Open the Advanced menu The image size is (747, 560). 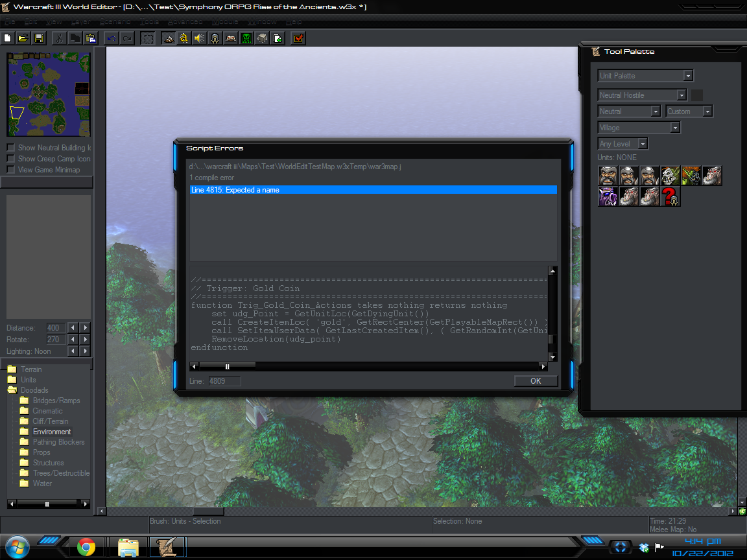(x=185, y=21)
